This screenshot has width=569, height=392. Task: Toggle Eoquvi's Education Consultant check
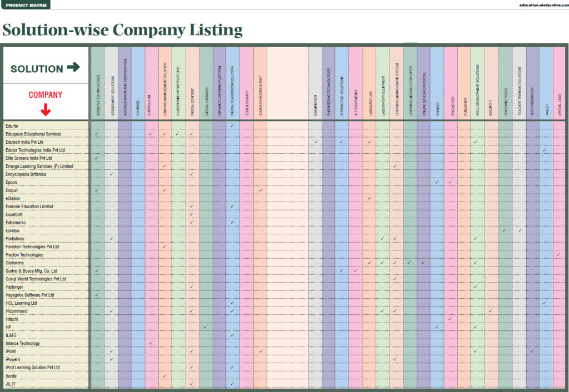261,190
